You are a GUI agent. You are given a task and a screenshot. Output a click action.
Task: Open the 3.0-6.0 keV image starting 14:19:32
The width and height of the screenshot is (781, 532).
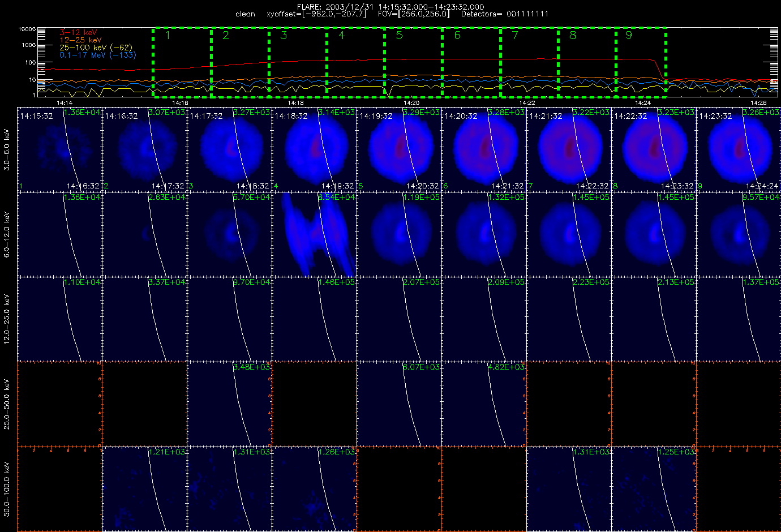pos(399,149)
